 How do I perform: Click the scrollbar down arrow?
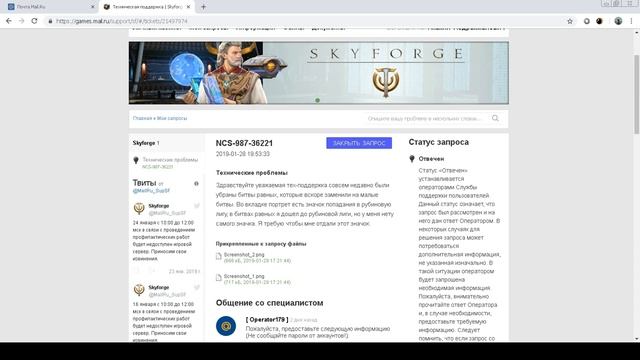pos(636,339)
